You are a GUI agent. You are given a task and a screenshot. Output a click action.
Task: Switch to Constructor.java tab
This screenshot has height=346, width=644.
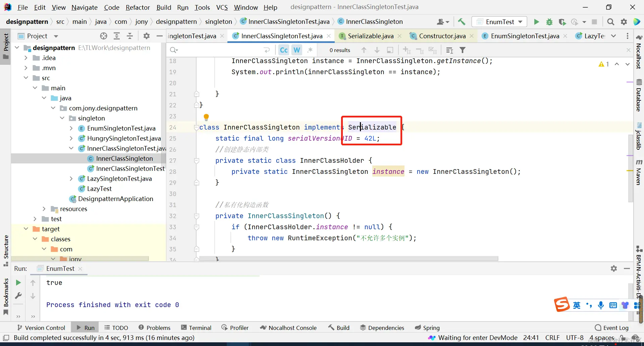click(442, 36)
